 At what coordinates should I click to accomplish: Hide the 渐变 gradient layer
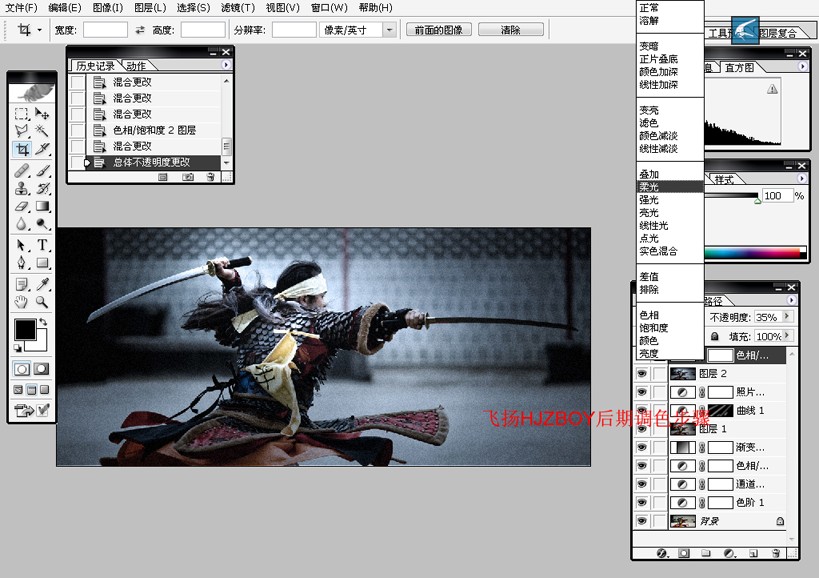coord(641,447)
